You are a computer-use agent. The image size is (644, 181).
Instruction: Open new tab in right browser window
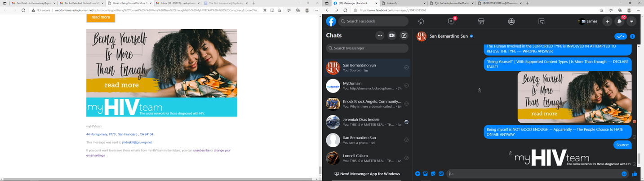pyautogui.click(x=528, y=3)
